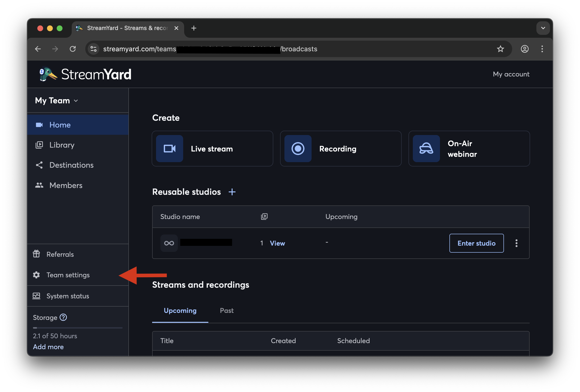Click the Home camera icon

39,125
